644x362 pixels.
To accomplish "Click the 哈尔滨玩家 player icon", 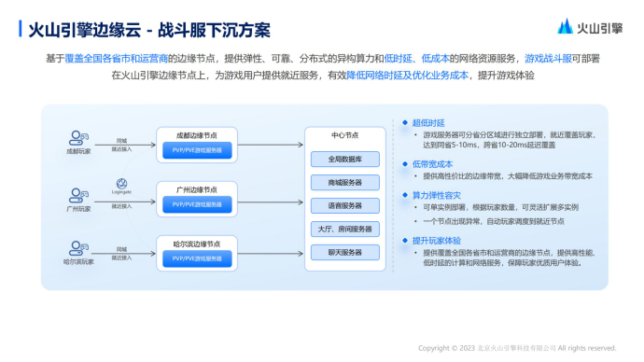I will pyautogui.click(x=78, y=248).
